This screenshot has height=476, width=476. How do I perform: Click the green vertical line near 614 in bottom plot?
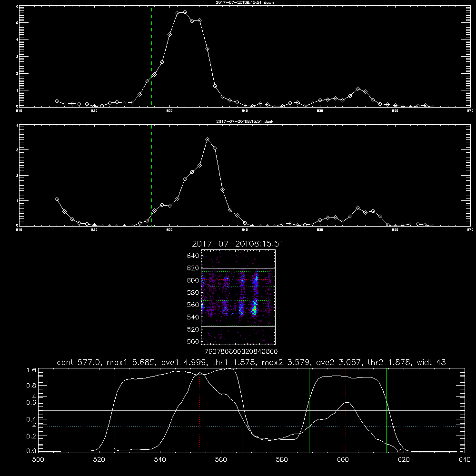coord(386,410)
